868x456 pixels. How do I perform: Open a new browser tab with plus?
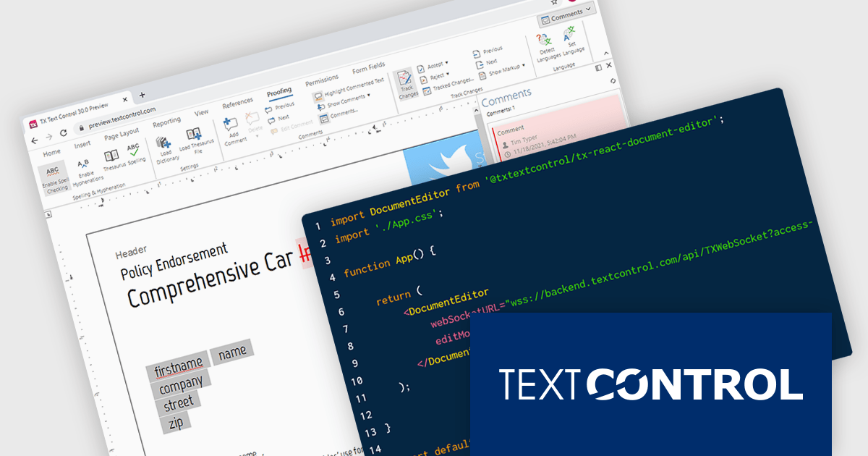coord(142,95)
